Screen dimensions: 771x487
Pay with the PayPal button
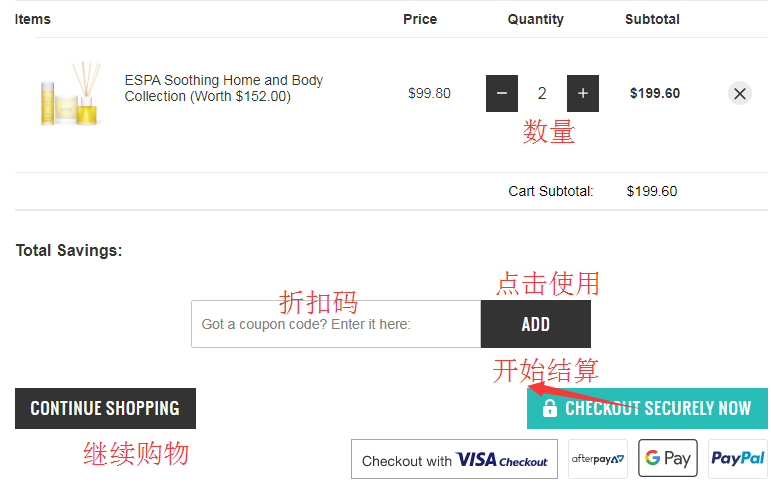pyautogui.click(x=738, y=459)
